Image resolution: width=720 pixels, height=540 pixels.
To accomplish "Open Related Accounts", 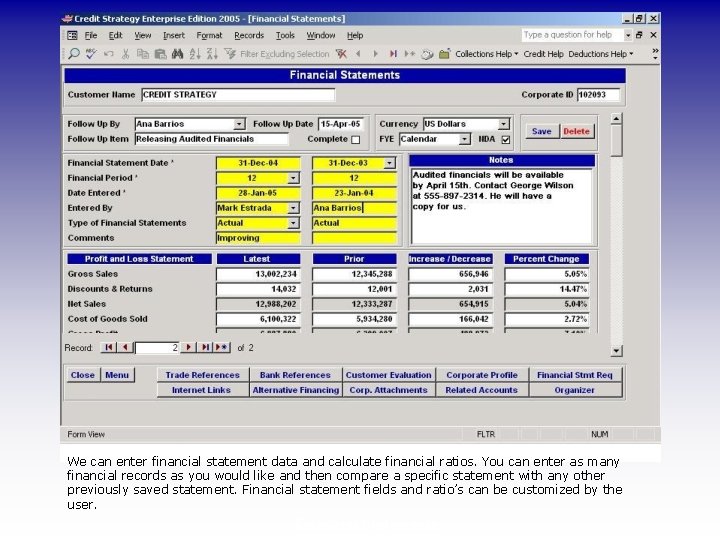I will 482,390.
